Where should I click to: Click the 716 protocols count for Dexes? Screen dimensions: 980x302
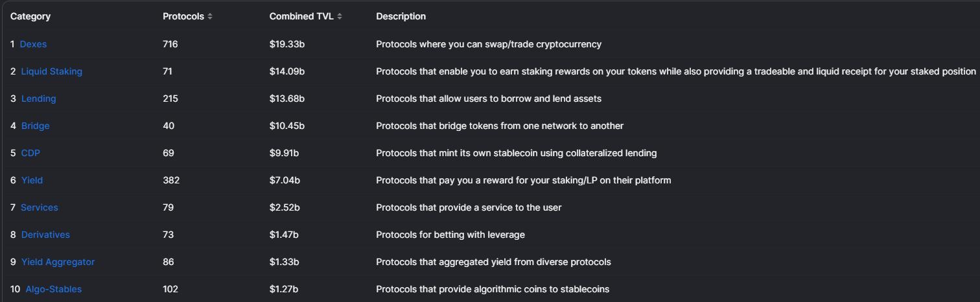coord(170,44)
